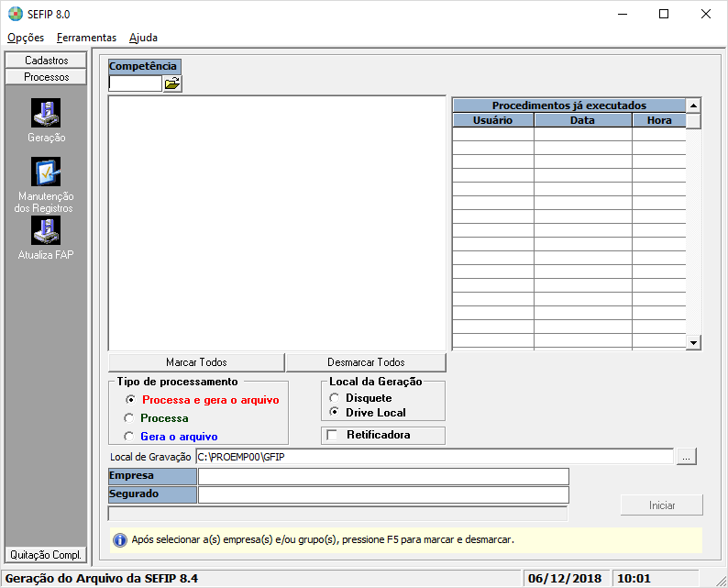Image resolution: width=728 pixels, height=588 pixels.
Task: Minimize the SEFIP 8.0 window
Action: (623, 14)
